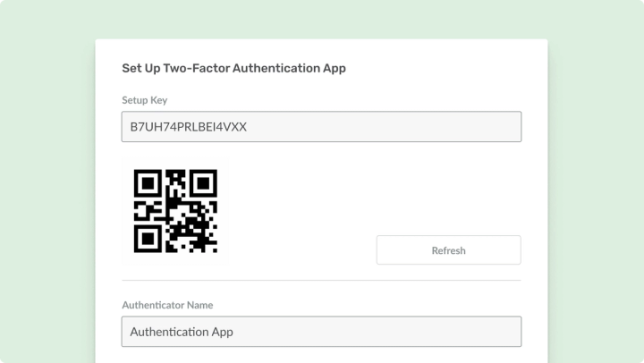Click the divider line above Authenticator Name
644x363 pixels.
pos(321,281)
